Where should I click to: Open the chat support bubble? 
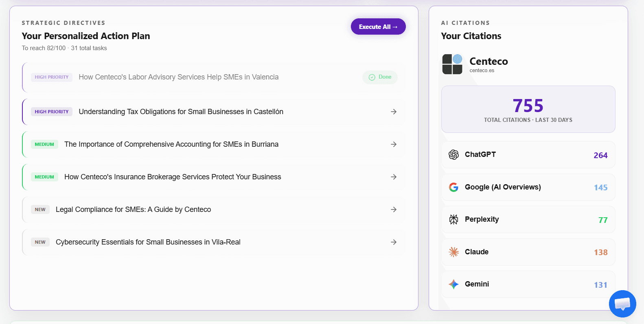[622, 304]
